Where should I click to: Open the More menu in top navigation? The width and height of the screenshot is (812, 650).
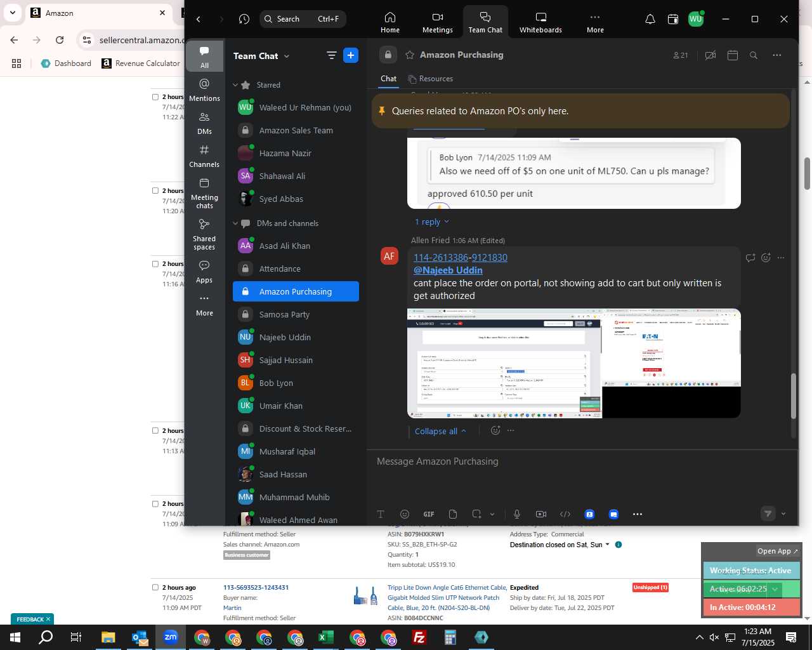tap(595, 22)
